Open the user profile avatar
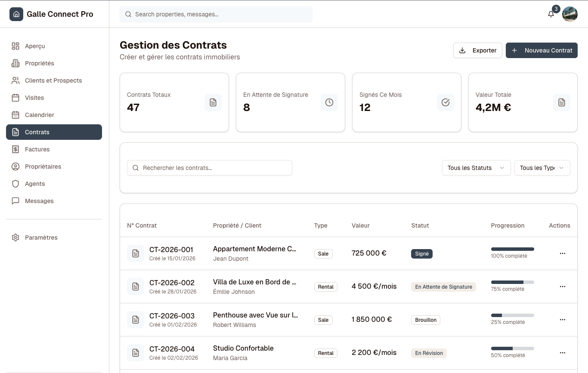Screen dimensions: 588x373 pos(570,14)
